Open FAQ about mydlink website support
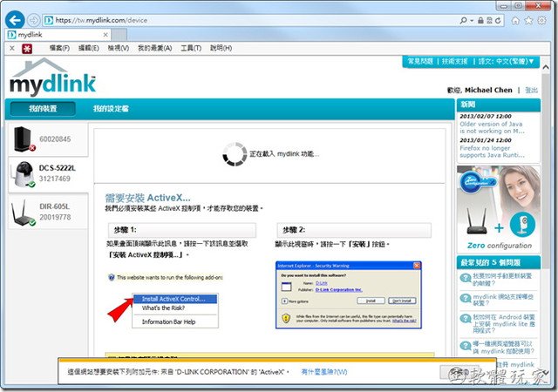The image size is (558, 392). tap(503, 300)
